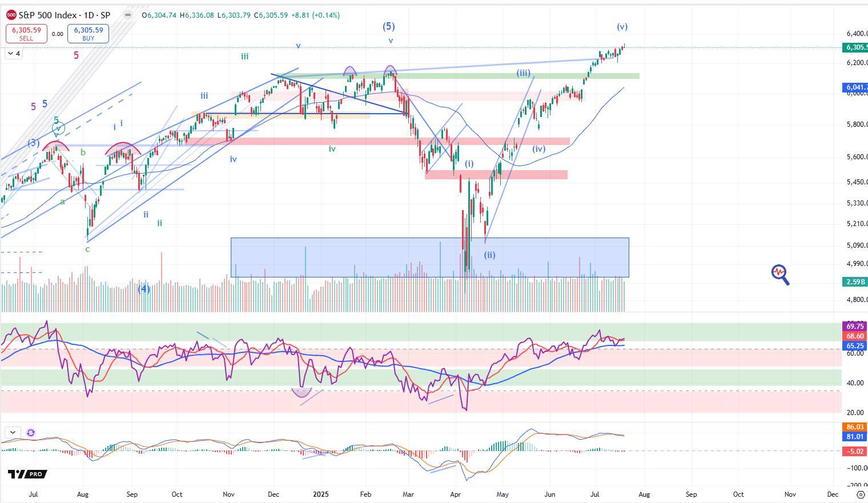868x503 pixels.
Task: Expand the indicator legend showing 4
Action: [14, 54]
